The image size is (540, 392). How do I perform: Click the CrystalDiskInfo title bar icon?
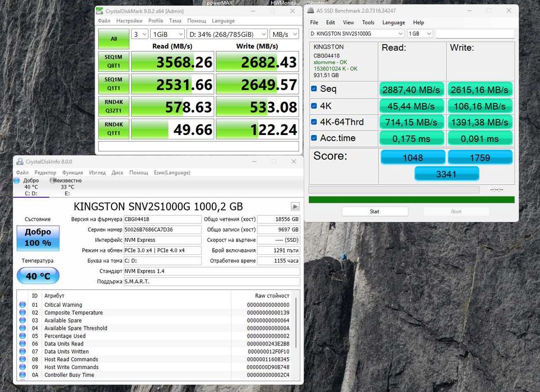[20, 161]
